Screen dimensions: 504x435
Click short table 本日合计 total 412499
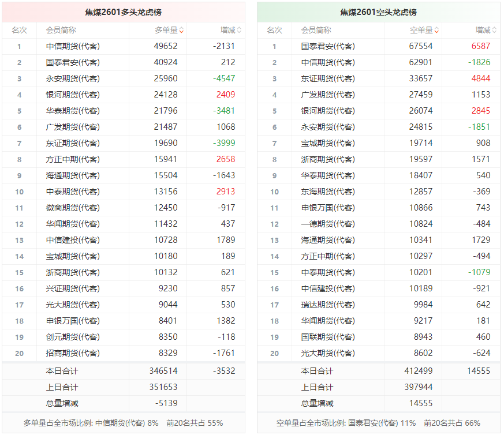[x=419, y=371]
